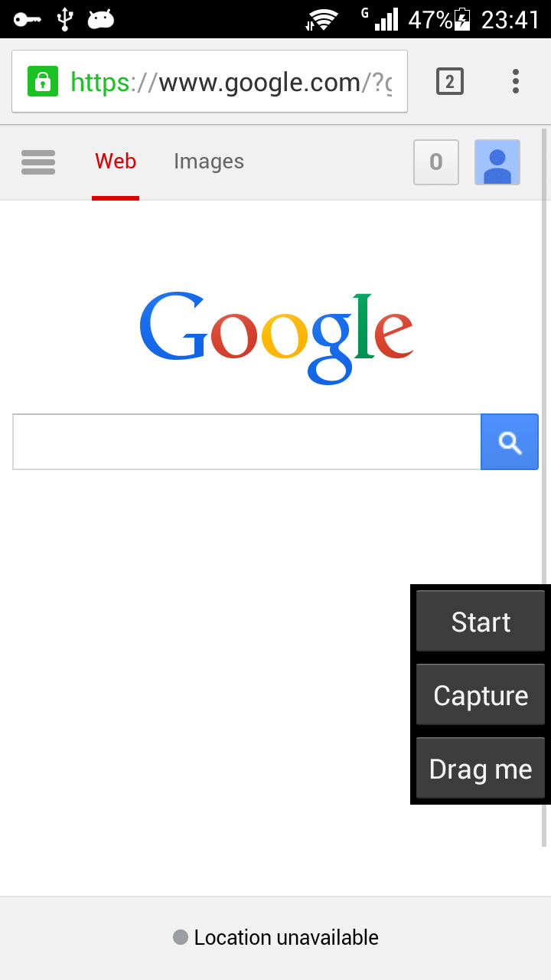Open the notifications counter showing 0
Viewport: 551px width, 980px height.
pyautogui.click(x=436, y=162)
